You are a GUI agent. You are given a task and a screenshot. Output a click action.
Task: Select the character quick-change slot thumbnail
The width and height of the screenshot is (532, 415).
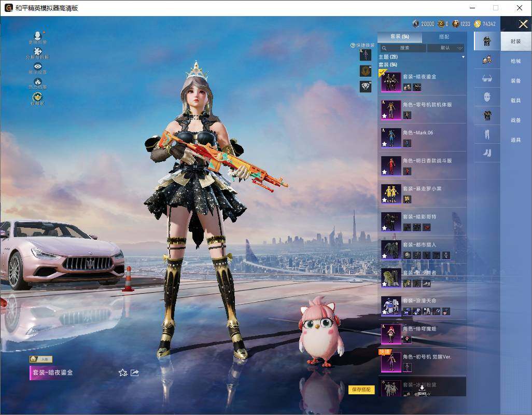(366, 54)
